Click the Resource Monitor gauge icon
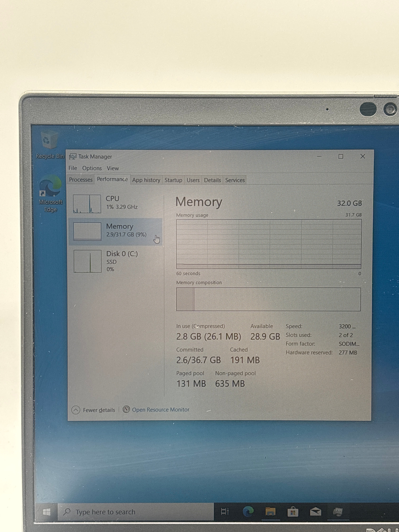 click(x=126, y=409)
